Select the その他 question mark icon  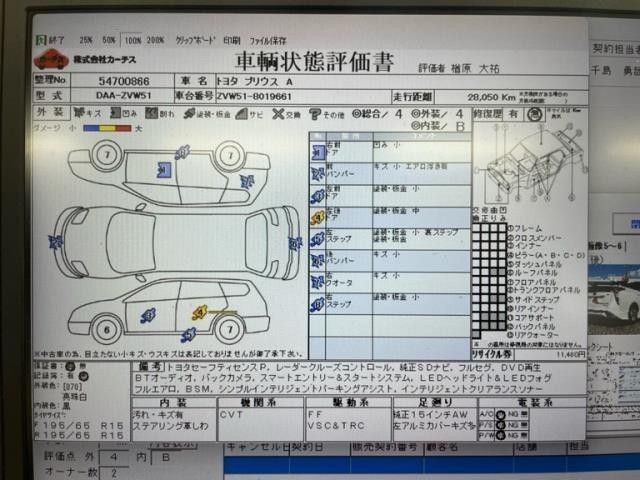tap(315, 114)
